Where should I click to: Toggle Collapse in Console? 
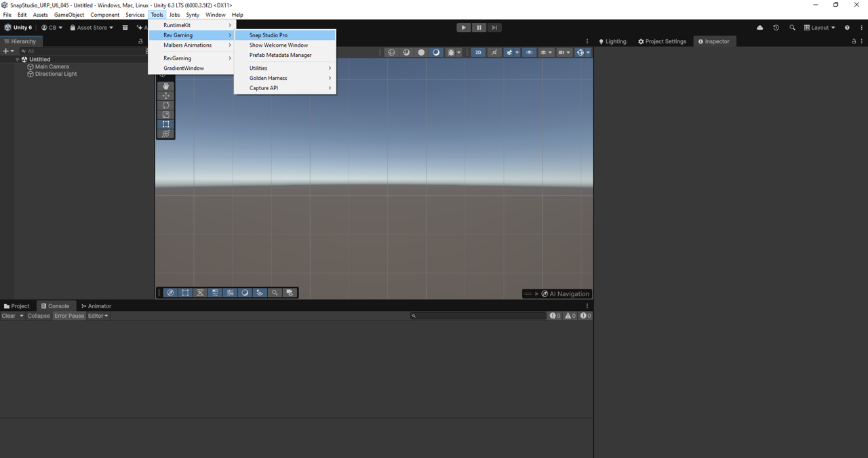(x=39, y=316)
